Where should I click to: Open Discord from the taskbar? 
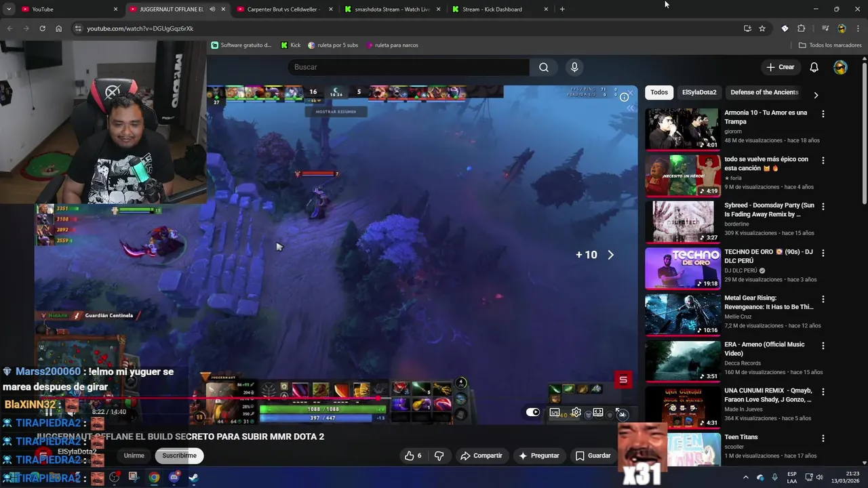174,477
